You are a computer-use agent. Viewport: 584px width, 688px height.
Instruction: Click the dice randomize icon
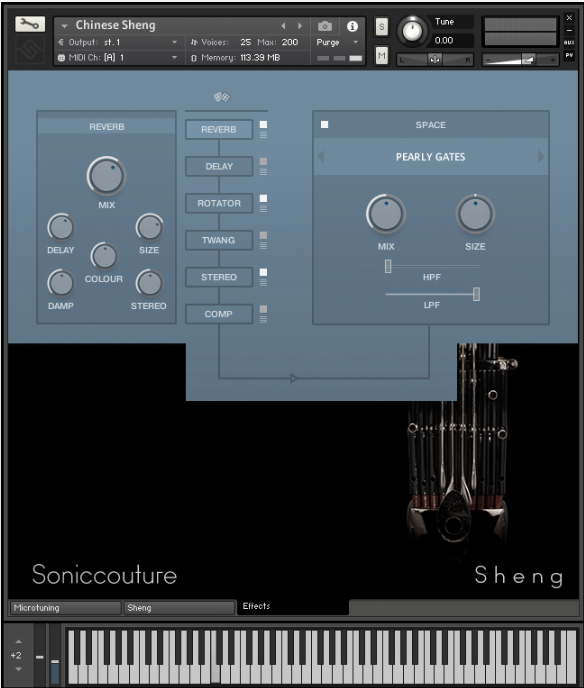(222, 97)
